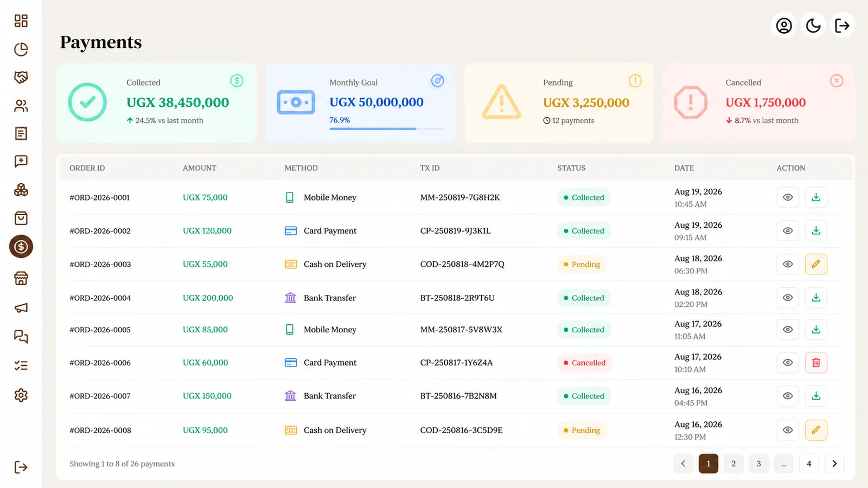Download receipt for order #ORD-2026-0001
Viewport: 868px width, 488px height.
[x=816, y=197]
